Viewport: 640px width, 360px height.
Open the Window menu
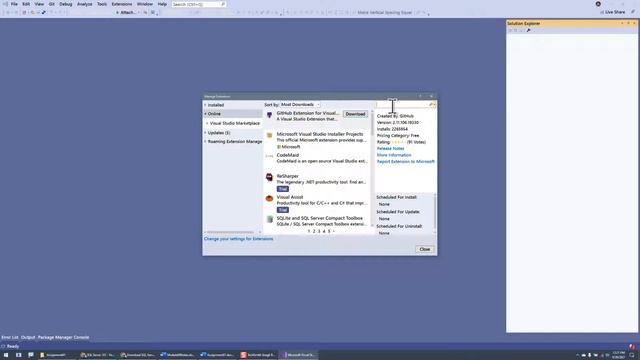[144, 4]
